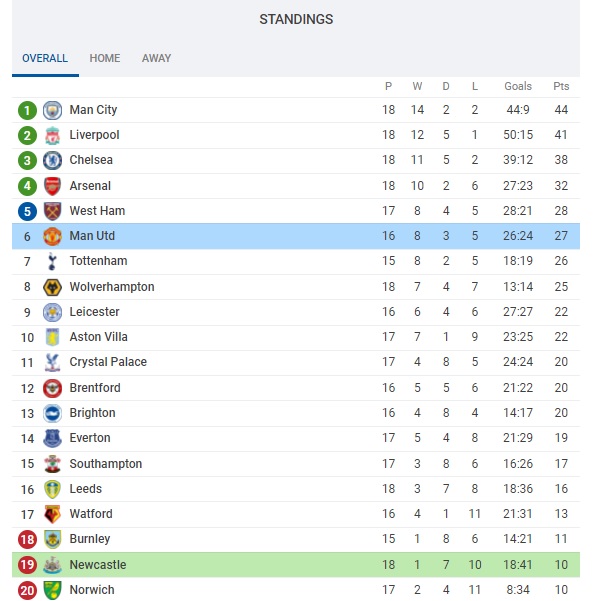Click the green position 1 badge
The width and height of the screenshot is (600, 601).
(27, 110)
